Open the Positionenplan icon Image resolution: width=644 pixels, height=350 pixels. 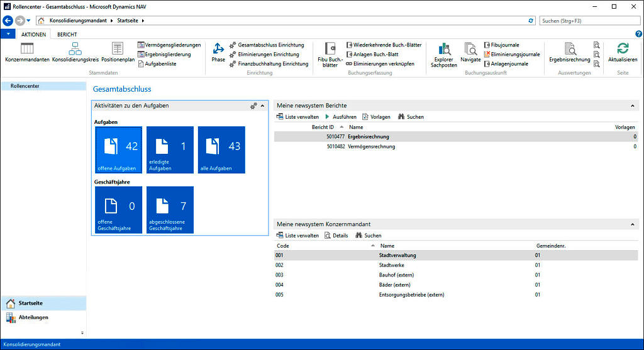(118, 49)
